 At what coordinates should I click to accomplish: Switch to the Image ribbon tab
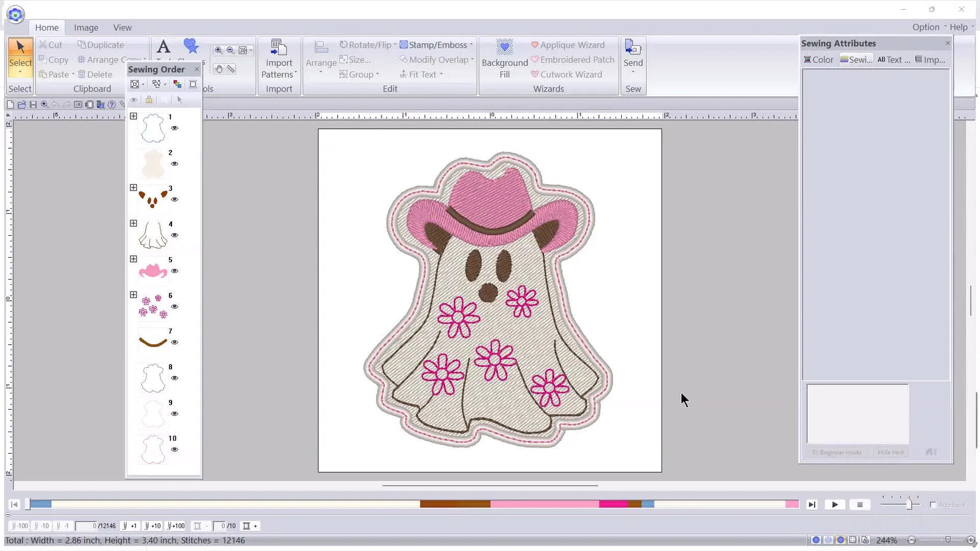pyautogui.click(x=86, y=27)
